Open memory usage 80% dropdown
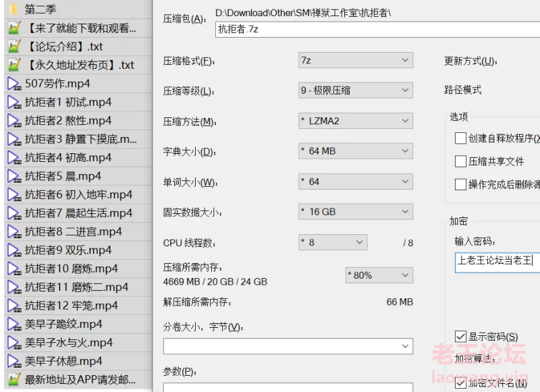 [379, 275]
